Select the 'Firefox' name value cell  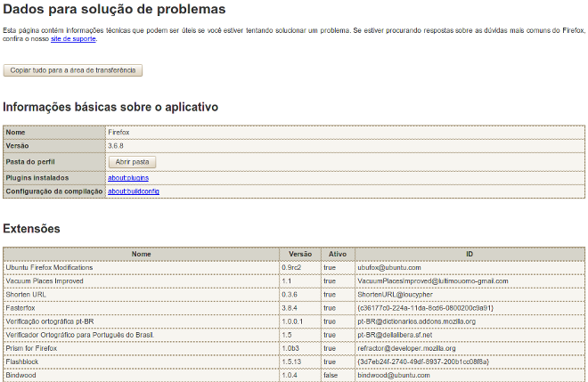coord(345,133)
